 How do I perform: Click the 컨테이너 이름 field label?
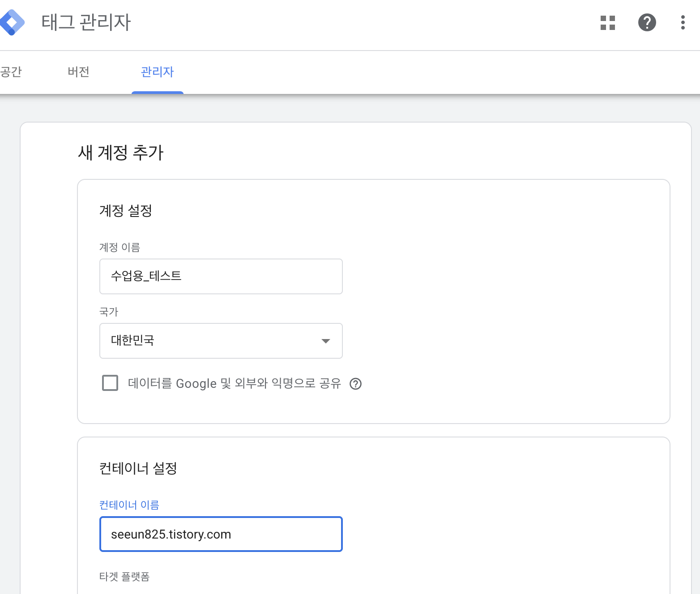pos(129,505)
